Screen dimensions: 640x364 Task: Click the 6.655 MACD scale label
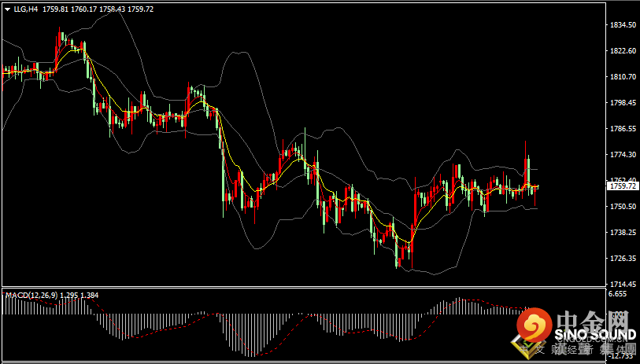pos(619,294)
